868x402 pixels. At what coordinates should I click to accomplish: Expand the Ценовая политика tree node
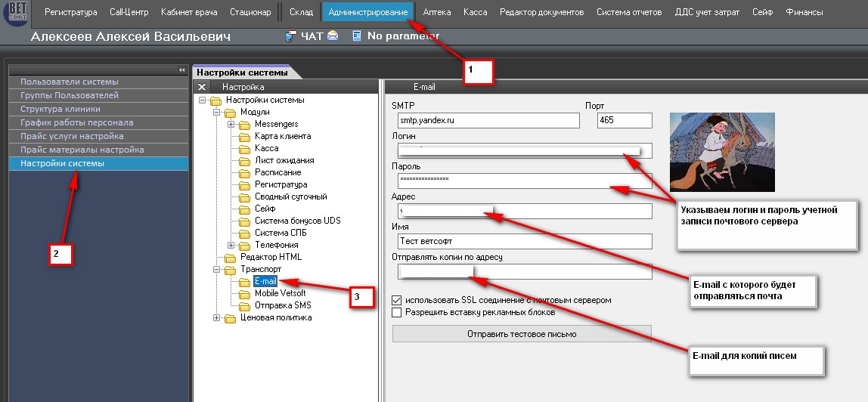[x=218, y=317]
